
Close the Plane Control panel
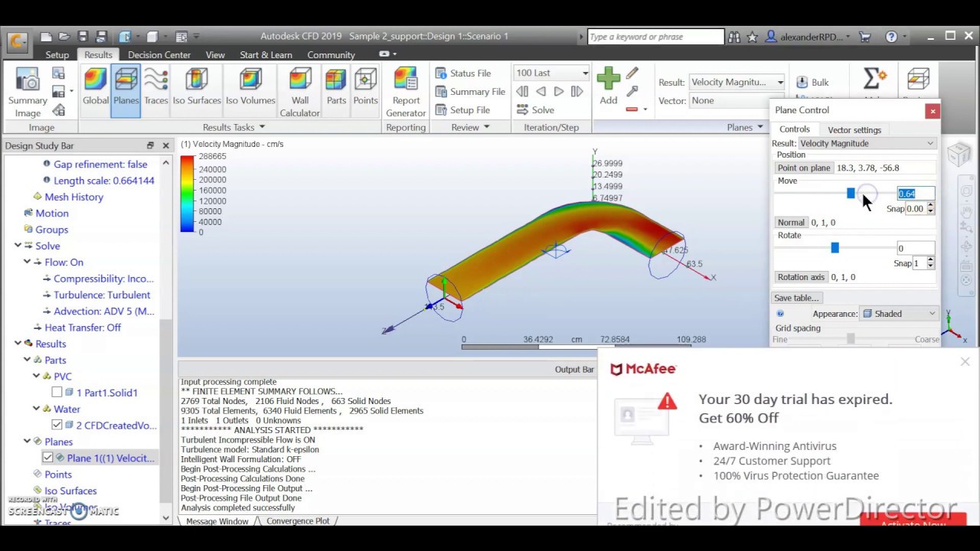(933, 112)
